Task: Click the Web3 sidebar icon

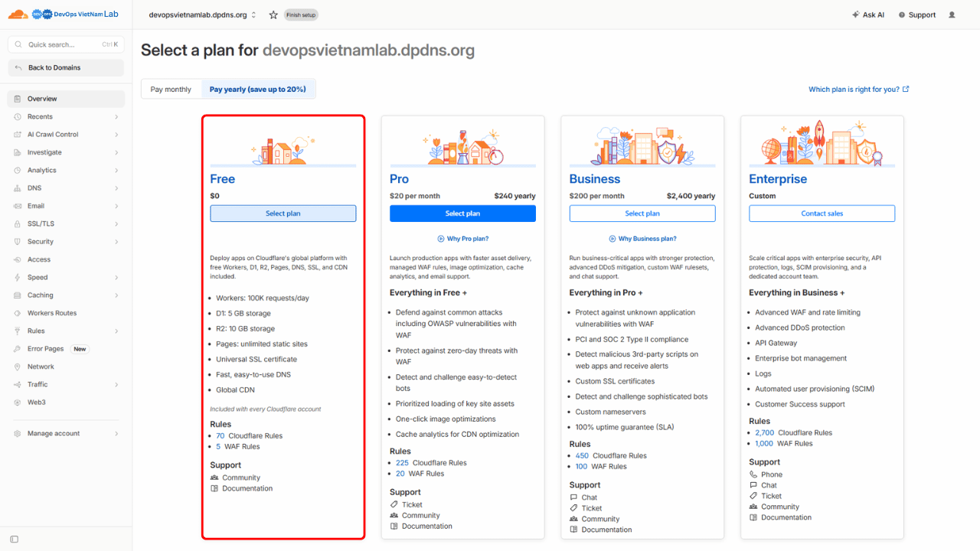Action: tap(18, 403)
